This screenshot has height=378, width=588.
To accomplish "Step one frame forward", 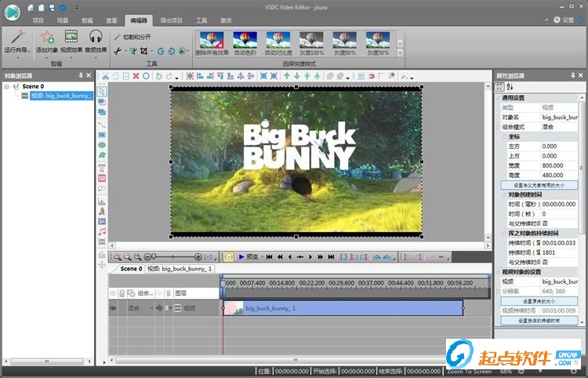I will click(310, 257).
